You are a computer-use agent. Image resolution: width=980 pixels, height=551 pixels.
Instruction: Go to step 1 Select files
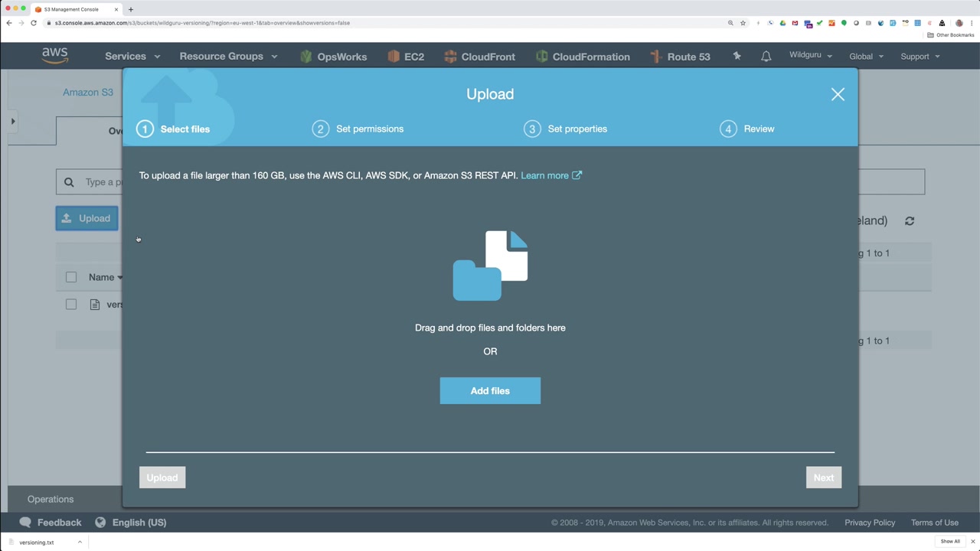coord(174,129)
